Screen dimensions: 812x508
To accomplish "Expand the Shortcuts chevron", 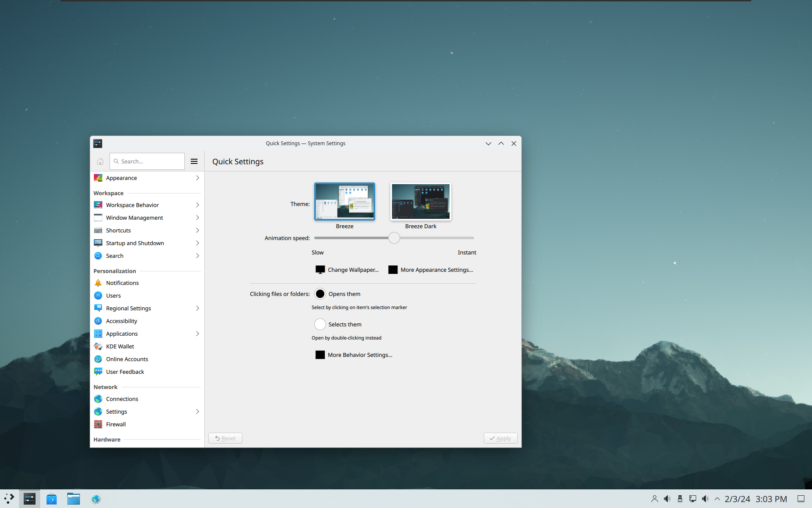I will point(198,230).
